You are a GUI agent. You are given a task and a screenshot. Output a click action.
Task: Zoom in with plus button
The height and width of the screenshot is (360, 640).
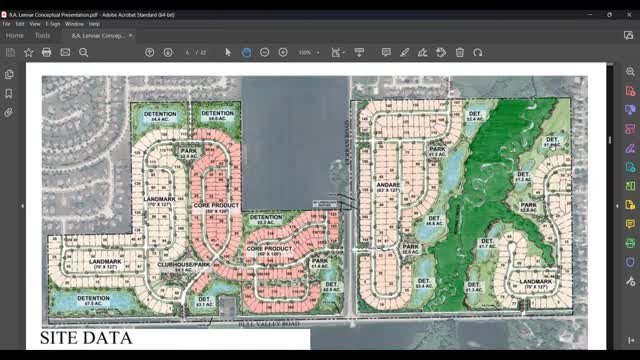tap(283, 52)
